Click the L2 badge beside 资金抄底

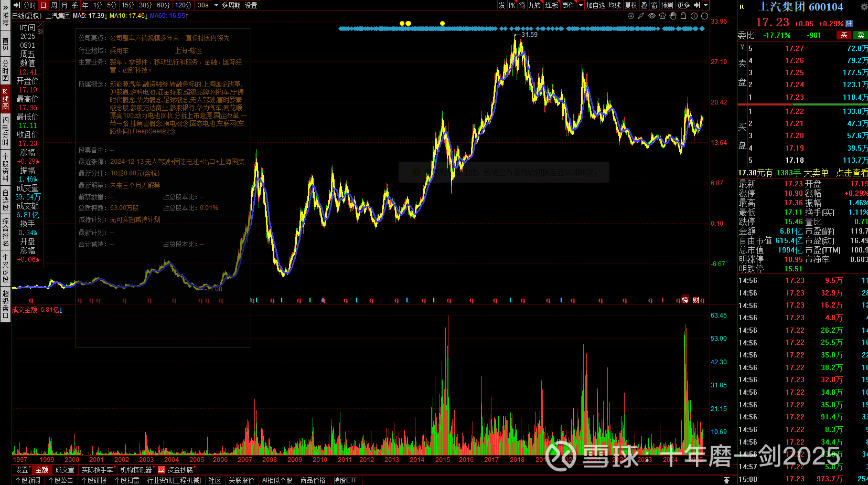click(x=162, y=470)
